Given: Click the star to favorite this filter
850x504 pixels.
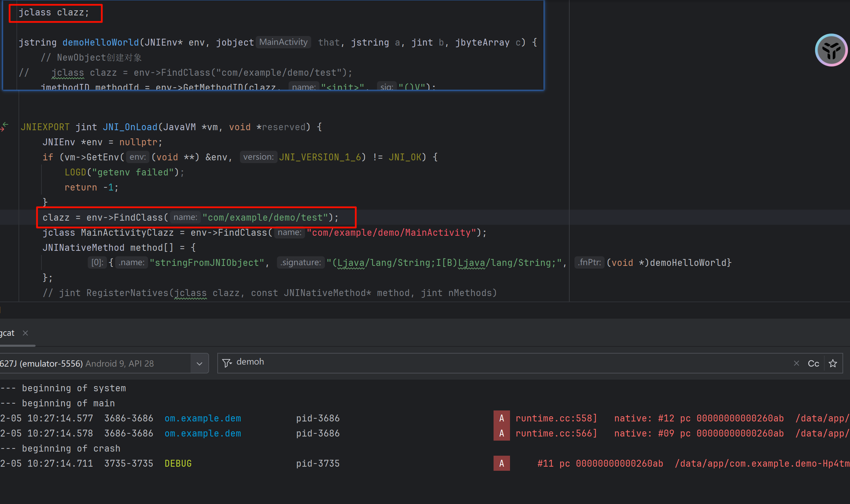Looking at the screenshot, I should pos(833,363).
